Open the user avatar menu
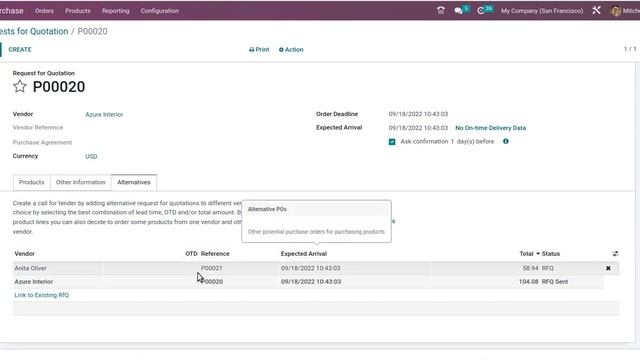Image resolution: width=640 pixels, height=360 pixels. click(625, 11)
